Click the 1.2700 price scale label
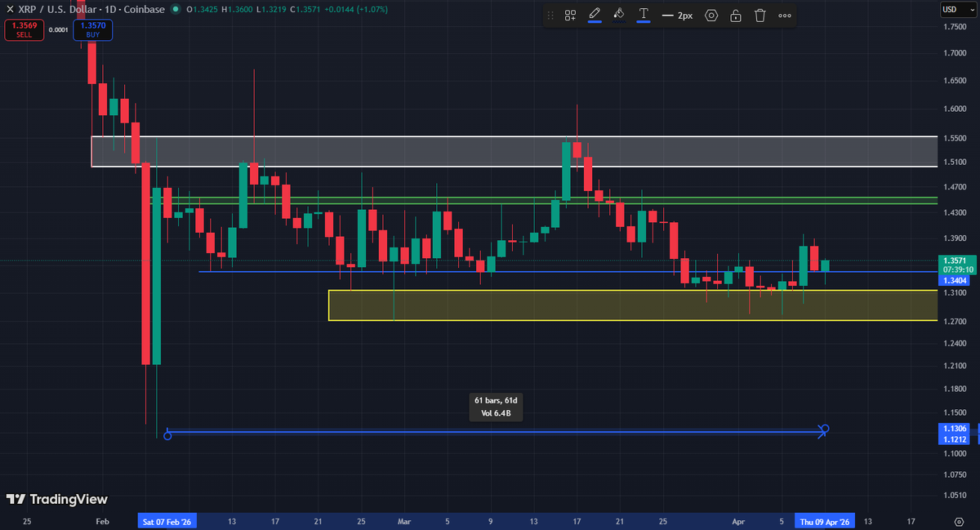 955,320
